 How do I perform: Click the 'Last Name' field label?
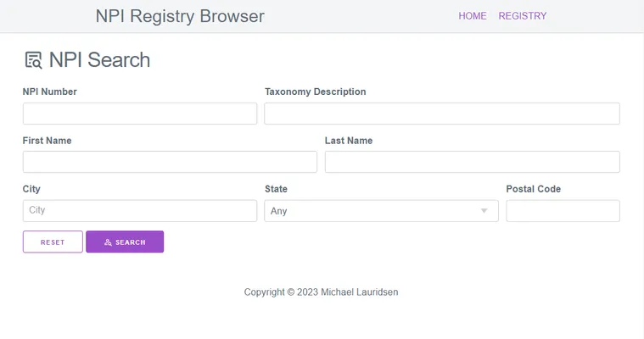[349, 141]
